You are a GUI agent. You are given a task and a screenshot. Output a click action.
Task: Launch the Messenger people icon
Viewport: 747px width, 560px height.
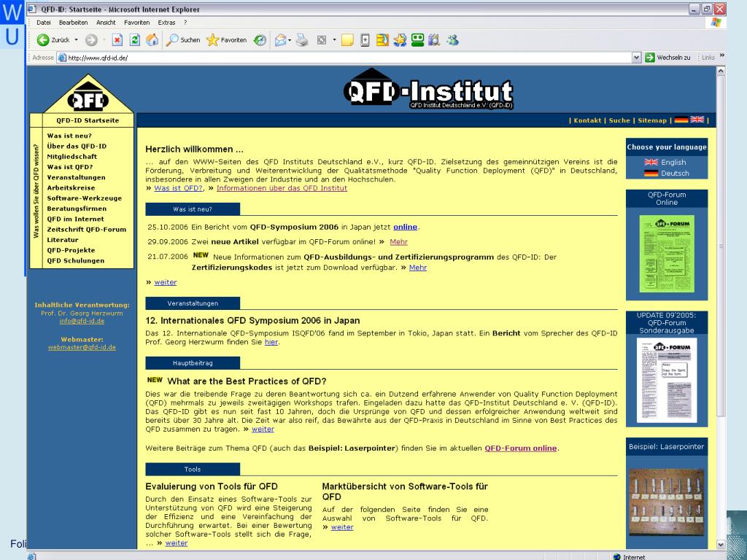coord(452,40)
